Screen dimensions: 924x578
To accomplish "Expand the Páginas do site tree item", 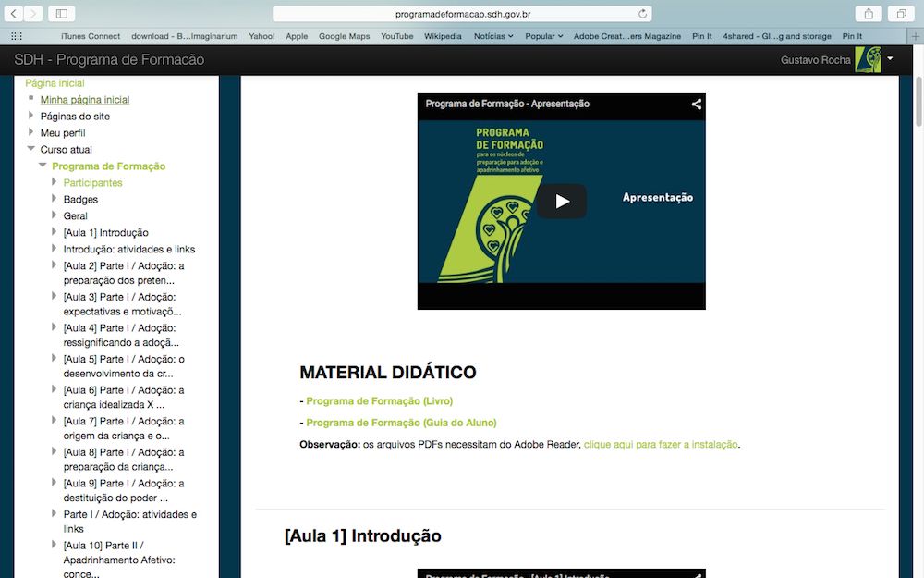I will coord(31,117).
